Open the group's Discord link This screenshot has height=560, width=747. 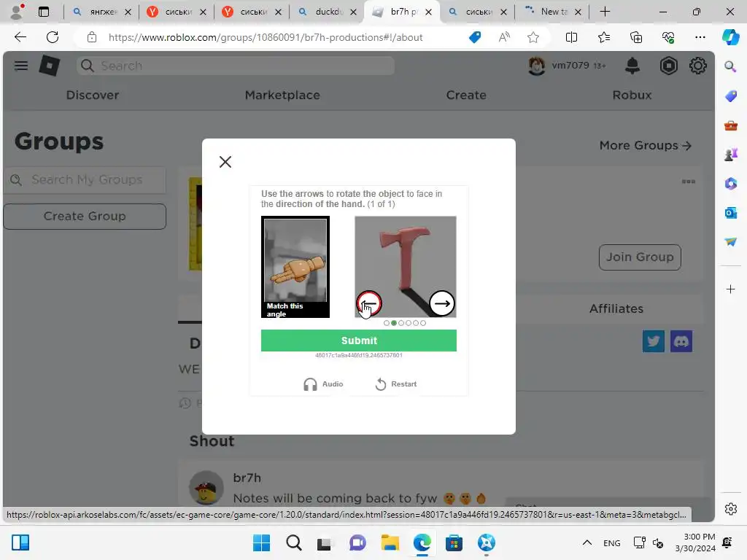click(681, 341)
